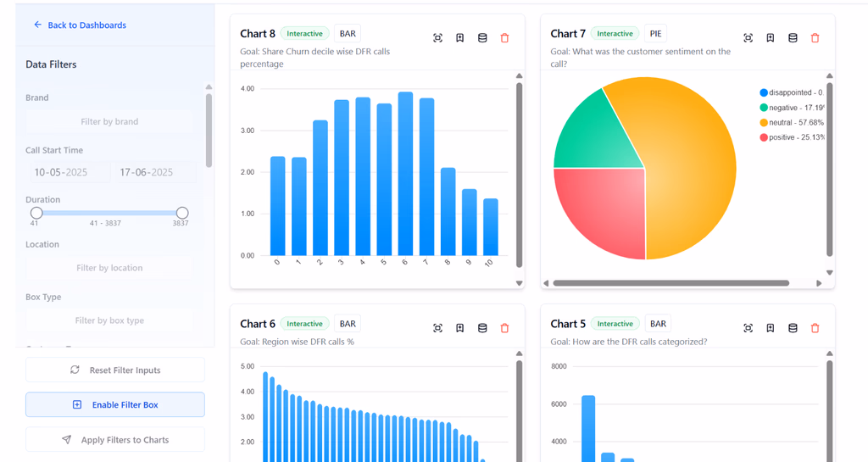This screenshot has width=868, height=462.
Task: Open Chart 5 database data icon
Action: click(793, 328)
